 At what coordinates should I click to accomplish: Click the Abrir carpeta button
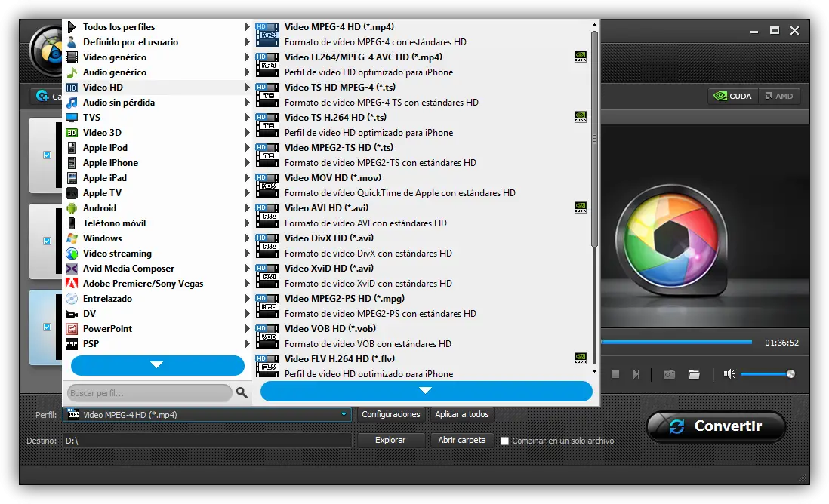tap(461, 440)
